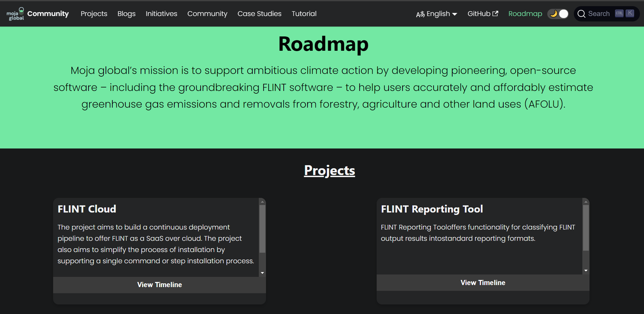Screen dimensions: 644x314
Task: Click the search magnifier icon
Action: click(581, 14)
